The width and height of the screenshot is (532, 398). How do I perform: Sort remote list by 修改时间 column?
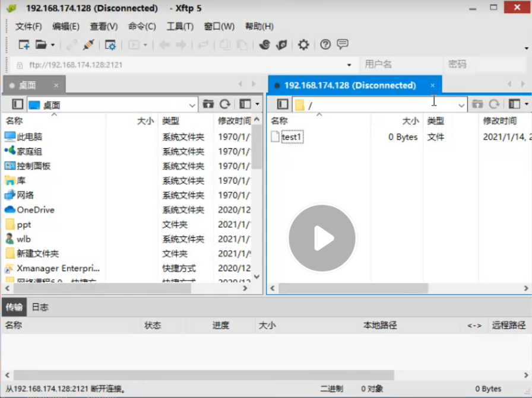(x=505, y=120)
